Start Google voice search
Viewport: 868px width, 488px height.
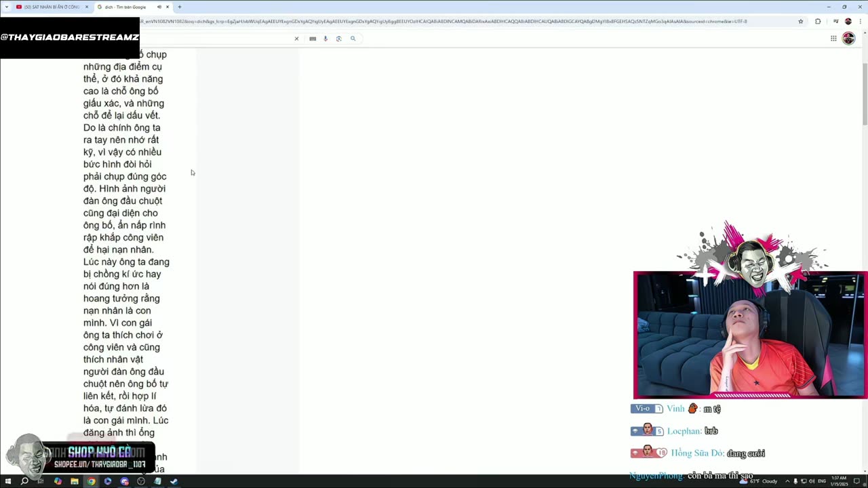325,39
